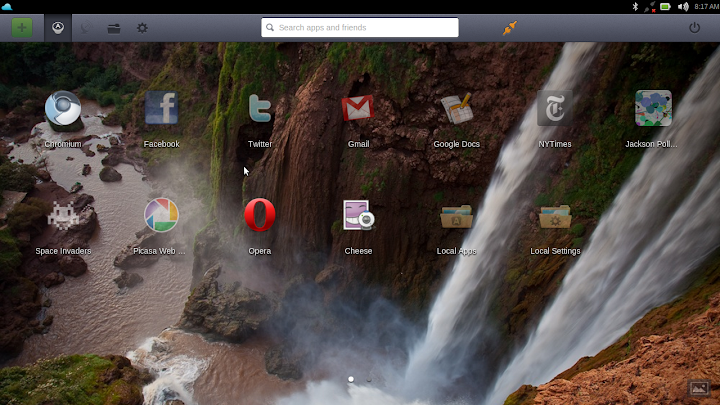
Task: Go to the second desktop page dot
Action: click(369, 379)
